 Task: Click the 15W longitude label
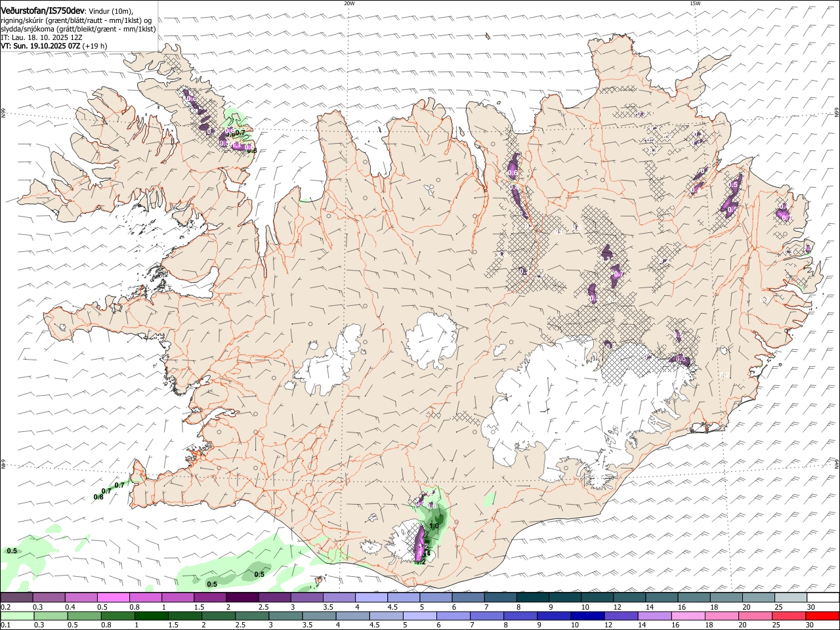(x=695, y=3)
